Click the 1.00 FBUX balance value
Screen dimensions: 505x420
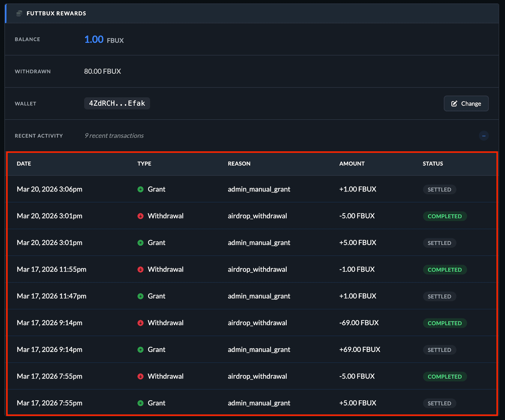pos(104,39)
